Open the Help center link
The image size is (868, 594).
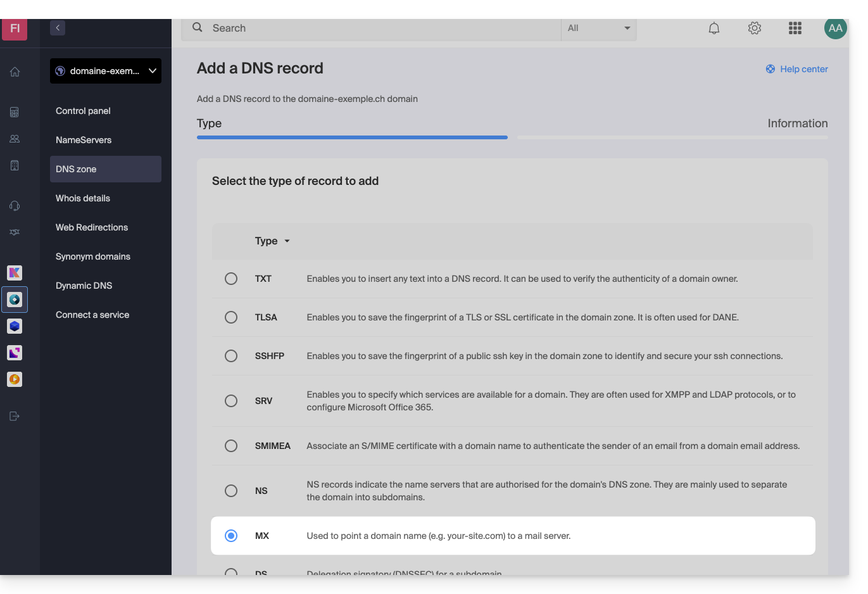(x=796, y=69)
